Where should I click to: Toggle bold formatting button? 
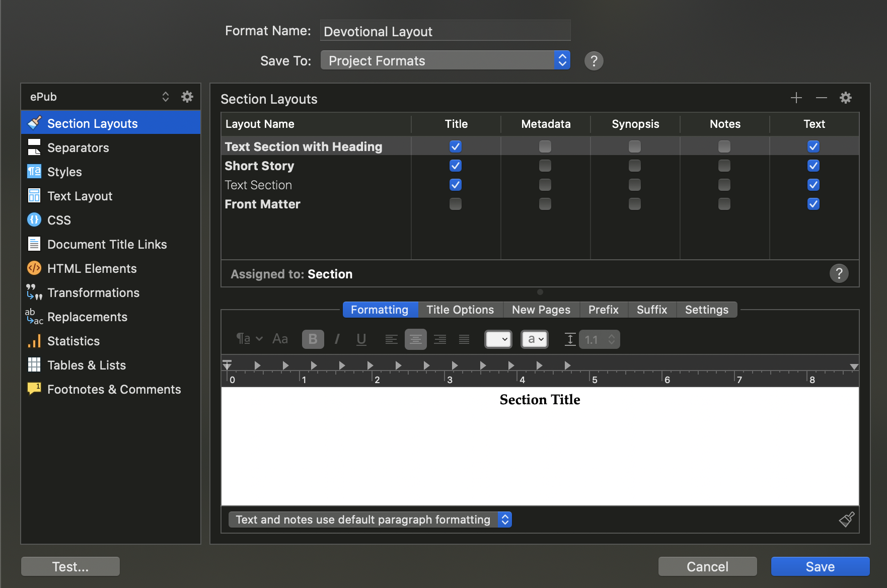[x=313, y=339]
